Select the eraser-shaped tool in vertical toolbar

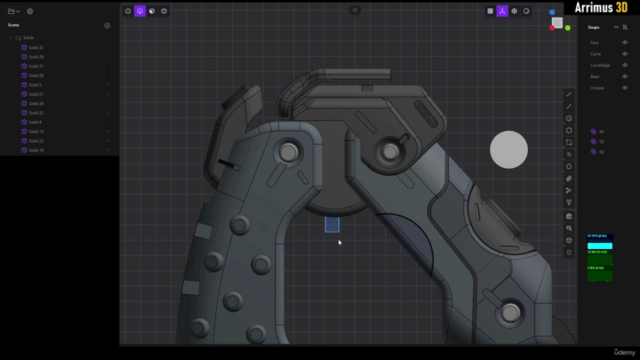pyautogui.click(x=569, y=178)
